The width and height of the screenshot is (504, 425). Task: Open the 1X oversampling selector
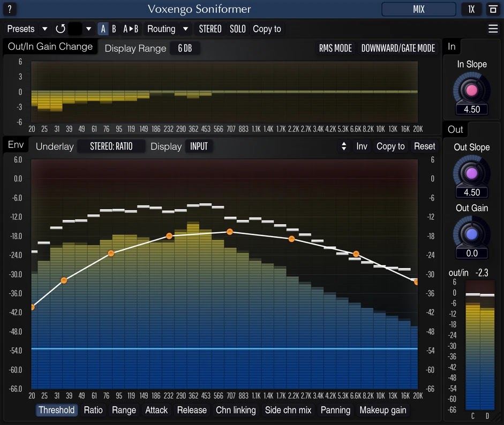coord(471,9)
